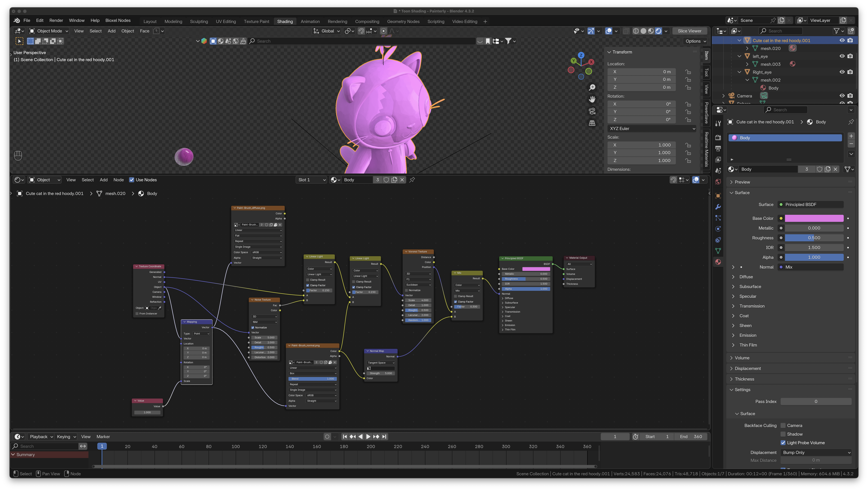
Task: Switch to the Geometry Nodes workspace tab
Action: pyautogui.click(x=403, y=22)
